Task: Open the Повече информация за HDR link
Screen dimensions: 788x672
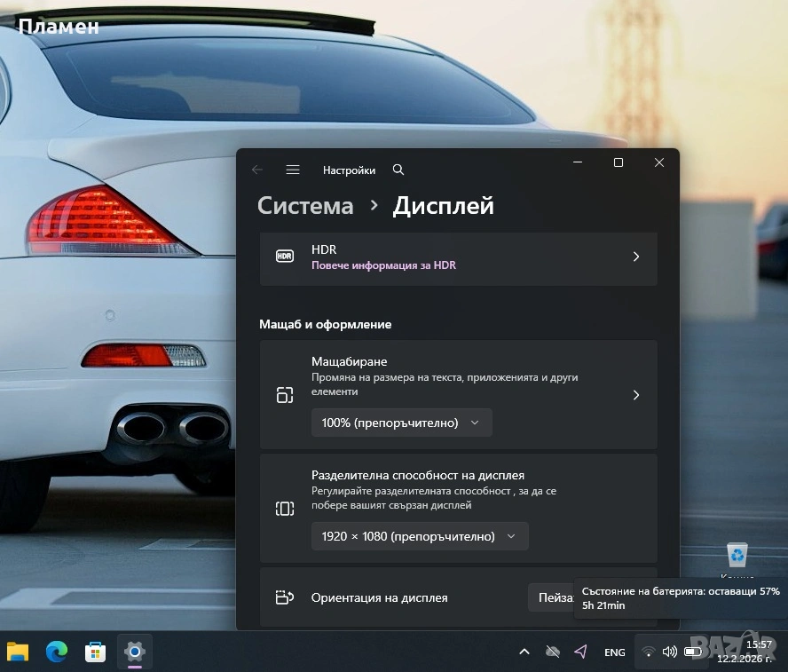Action: [x=383, y=265]
